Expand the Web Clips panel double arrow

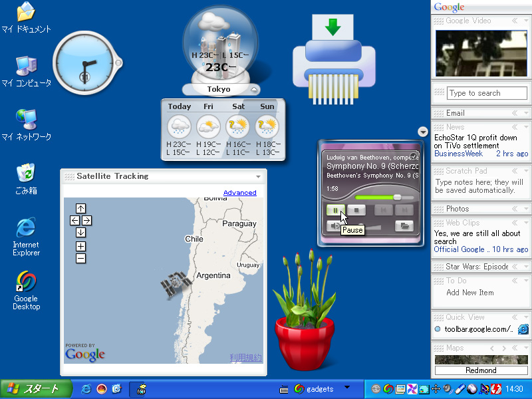point(515,223)
